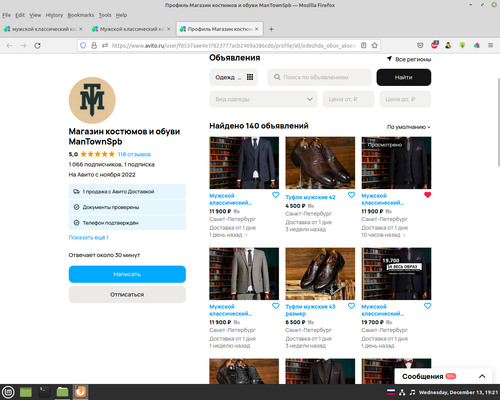Open the 19.700 за весь образ thumbnail
The image size is (500, 400).
coord(396,274)
